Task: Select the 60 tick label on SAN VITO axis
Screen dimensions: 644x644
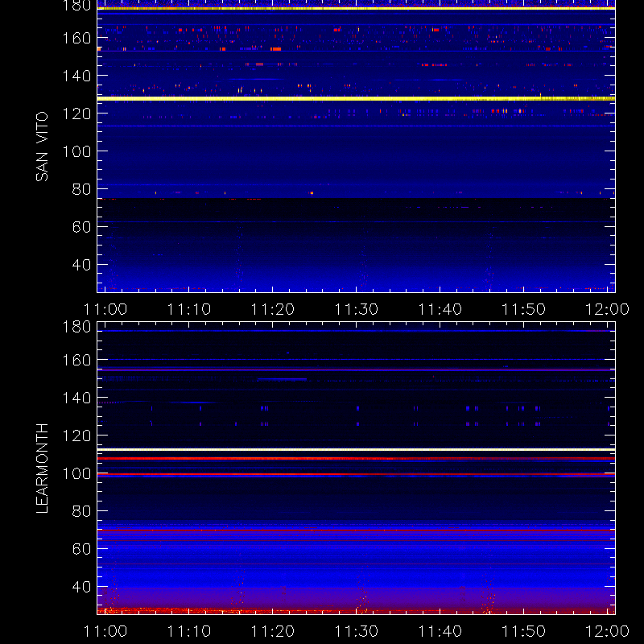Action: [81, 227]
